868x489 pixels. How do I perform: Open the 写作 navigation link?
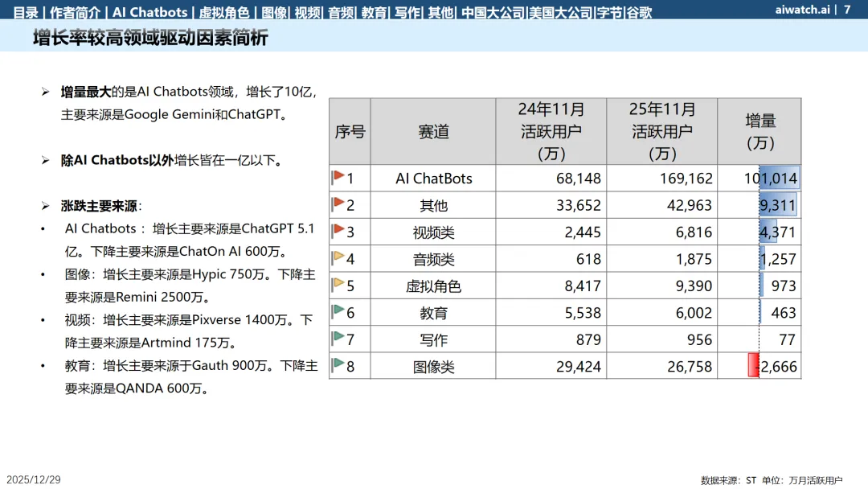(x=407, y=12)
